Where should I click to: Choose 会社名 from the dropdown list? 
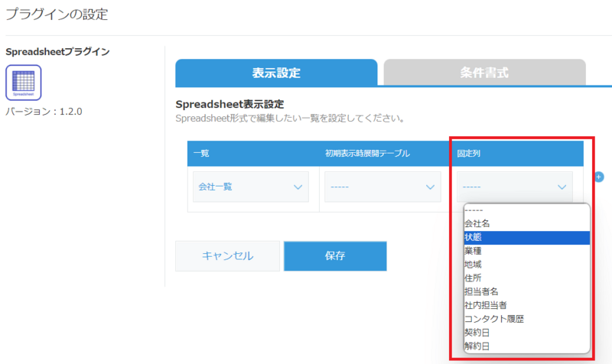click(526, 223)
